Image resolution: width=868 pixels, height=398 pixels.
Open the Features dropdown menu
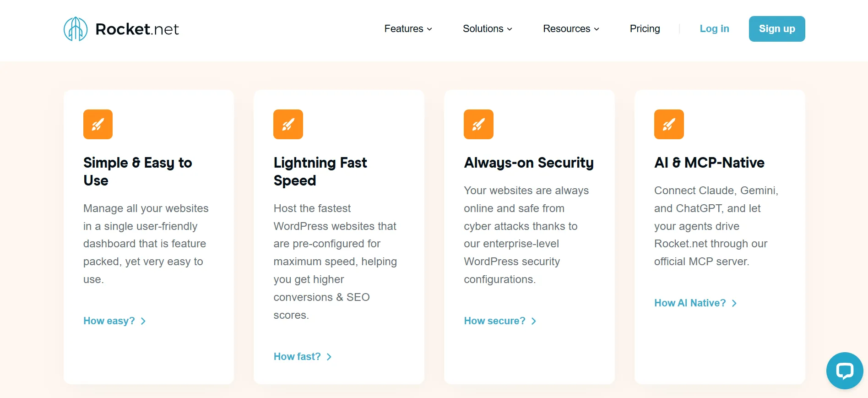point(408,29)
